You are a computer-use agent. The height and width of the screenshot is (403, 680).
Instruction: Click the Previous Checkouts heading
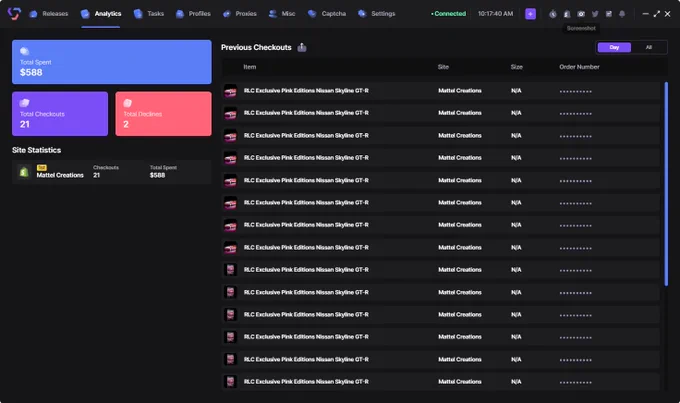coord(256,47)
